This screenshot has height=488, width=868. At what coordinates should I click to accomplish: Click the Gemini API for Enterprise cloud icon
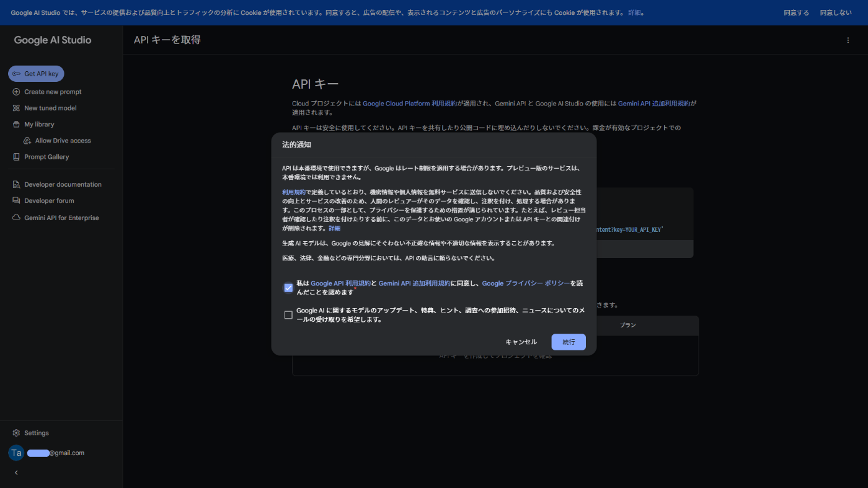[17, 218]
